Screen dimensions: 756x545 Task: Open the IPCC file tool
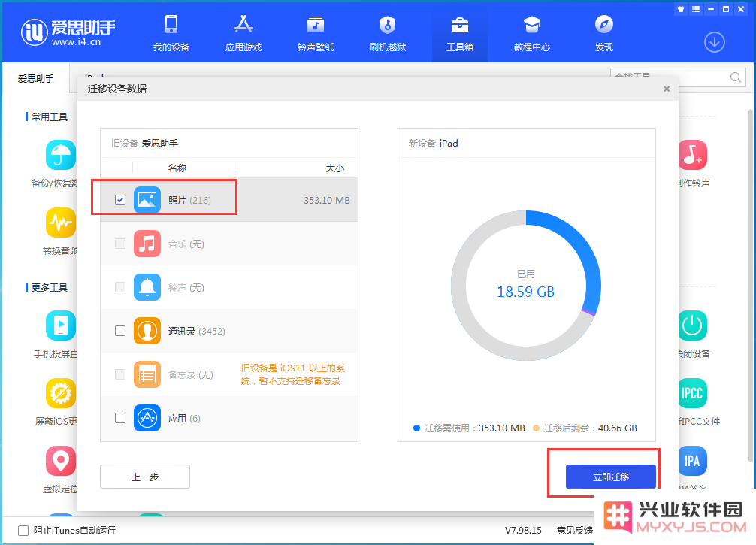(693, 393)
